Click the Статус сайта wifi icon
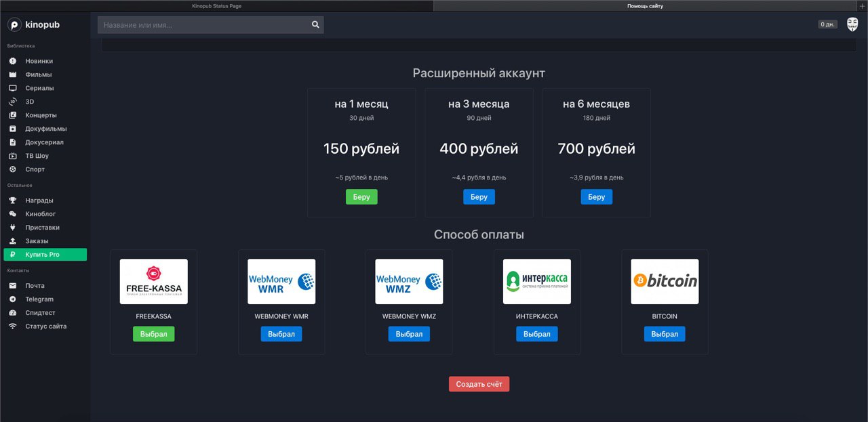The height and width of the screenshot is (422, 868). (x=12, y=326)
